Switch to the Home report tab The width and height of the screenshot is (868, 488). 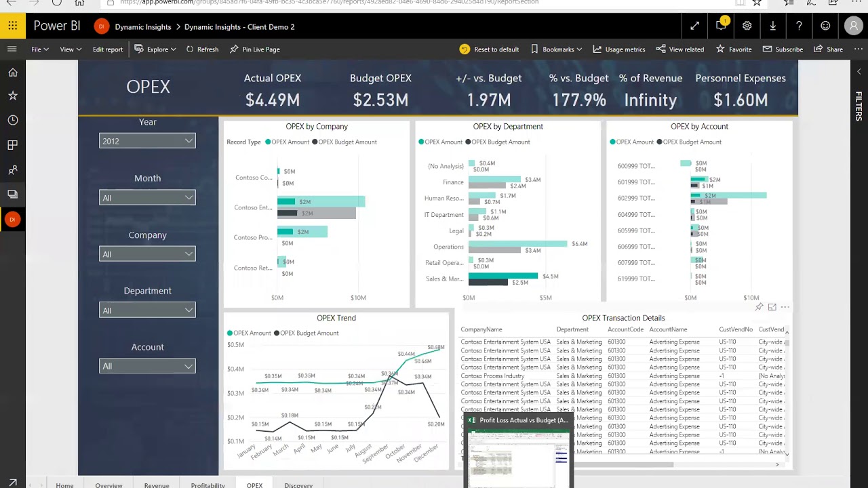(x=64, y=485)
